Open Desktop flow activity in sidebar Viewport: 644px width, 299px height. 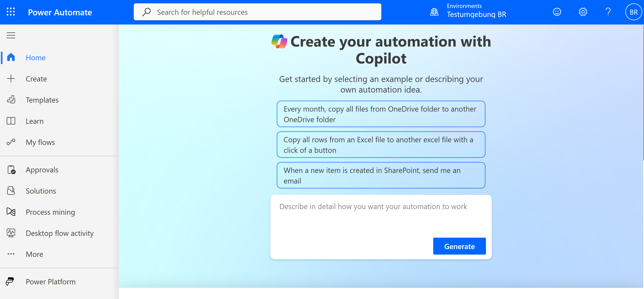(59, 233)
